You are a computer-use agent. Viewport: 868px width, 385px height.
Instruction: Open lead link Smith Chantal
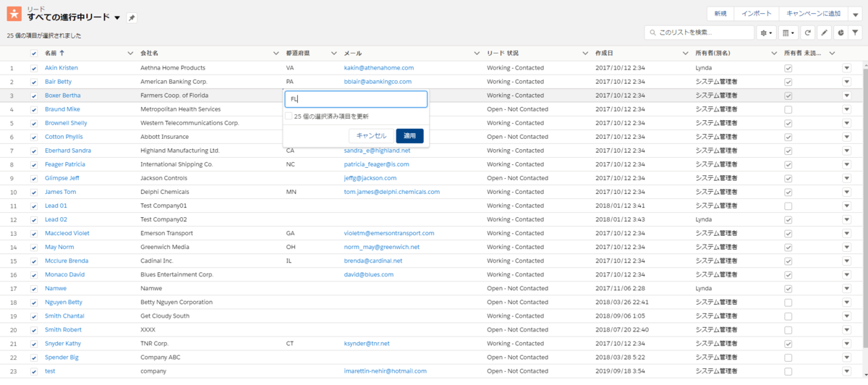(64, 316)
